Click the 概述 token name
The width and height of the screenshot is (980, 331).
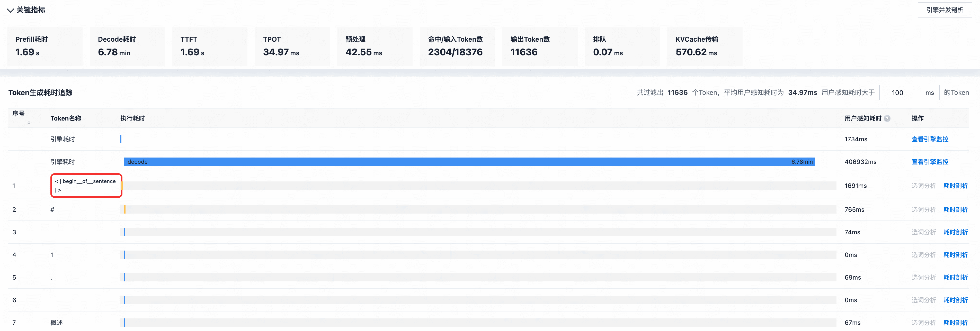[x=57, y=323]
